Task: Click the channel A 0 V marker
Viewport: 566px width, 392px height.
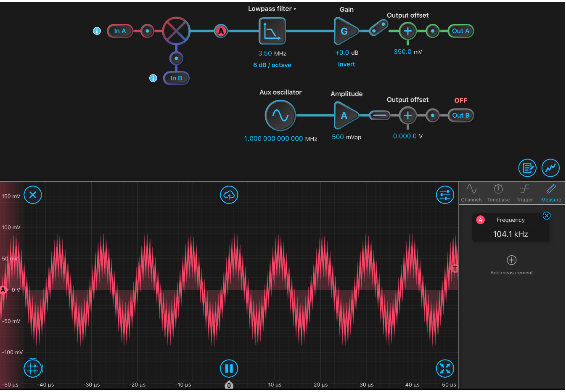Action: point(3,290)
